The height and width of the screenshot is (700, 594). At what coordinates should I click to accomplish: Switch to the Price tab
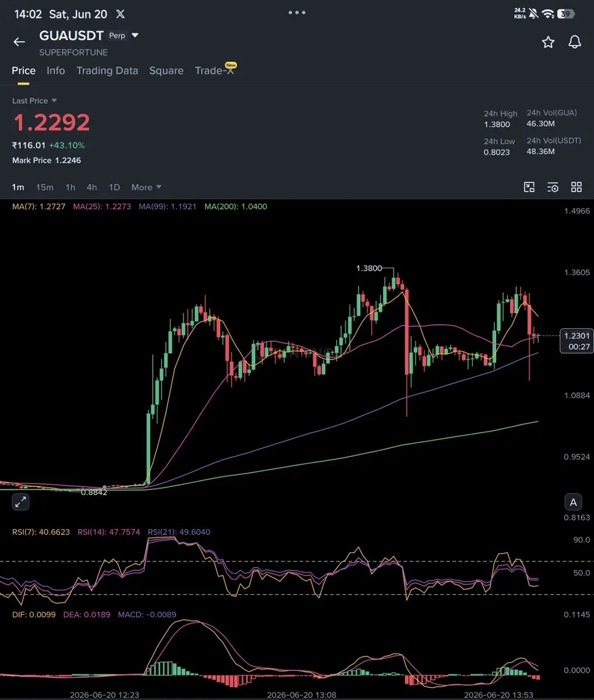tap(24, 71)
